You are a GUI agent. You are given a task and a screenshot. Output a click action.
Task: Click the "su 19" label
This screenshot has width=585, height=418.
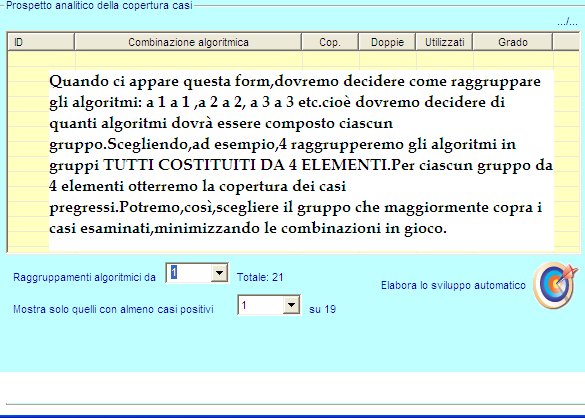point(323,309)
